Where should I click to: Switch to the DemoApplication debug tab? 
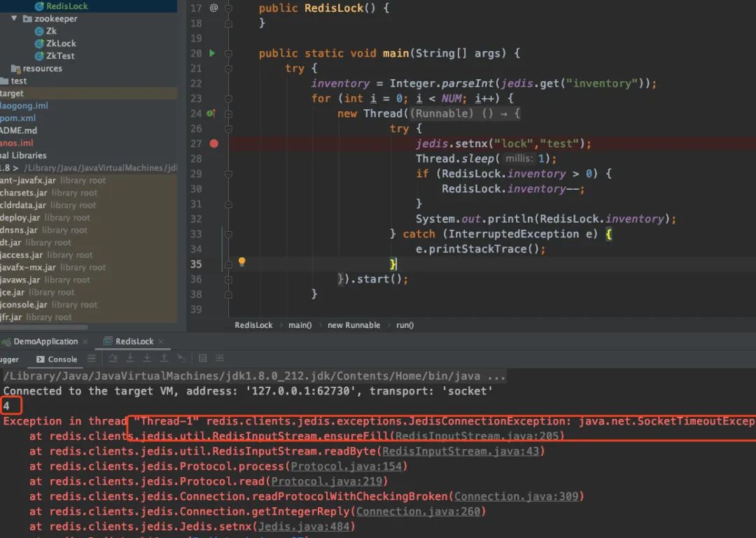click(45, 341)
